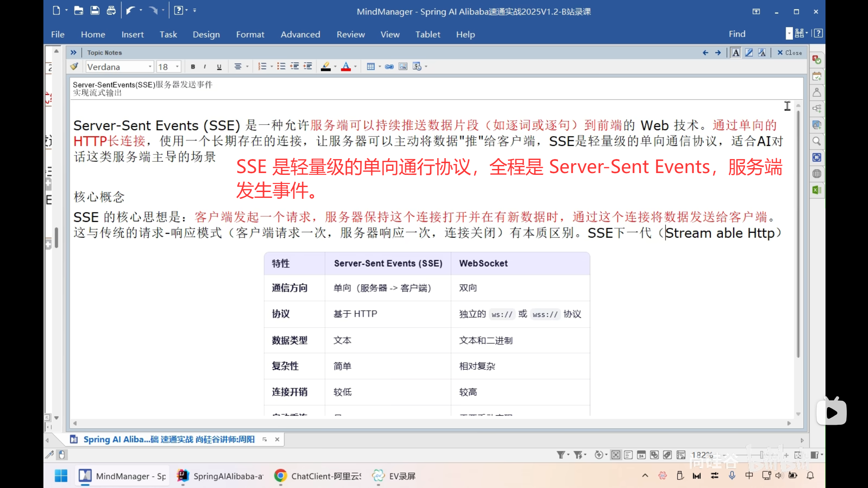The height and width of the screenshot is (488, 868).
Task: Toggle underline formatting
Action: tap(219, 67)
